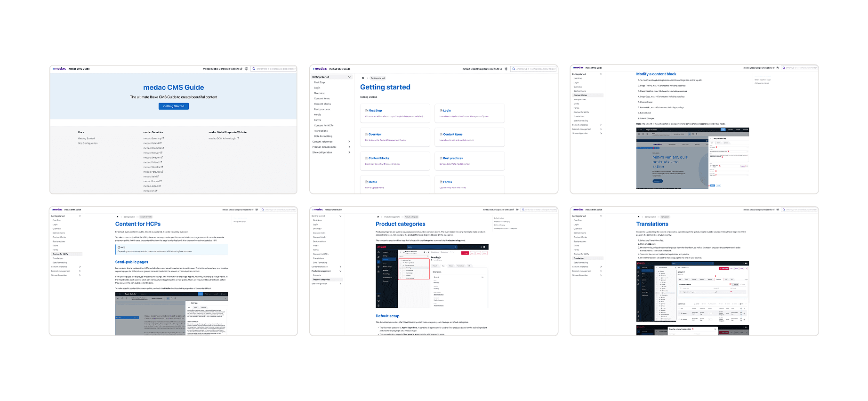Toggle dark mode on Modify a content block page

point(778,68)
